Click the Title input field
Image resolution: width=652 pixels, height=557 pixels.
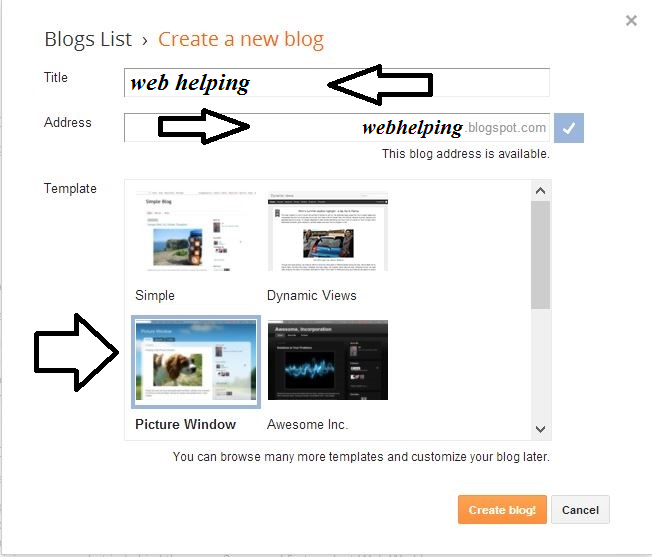[x=337, y=83]
